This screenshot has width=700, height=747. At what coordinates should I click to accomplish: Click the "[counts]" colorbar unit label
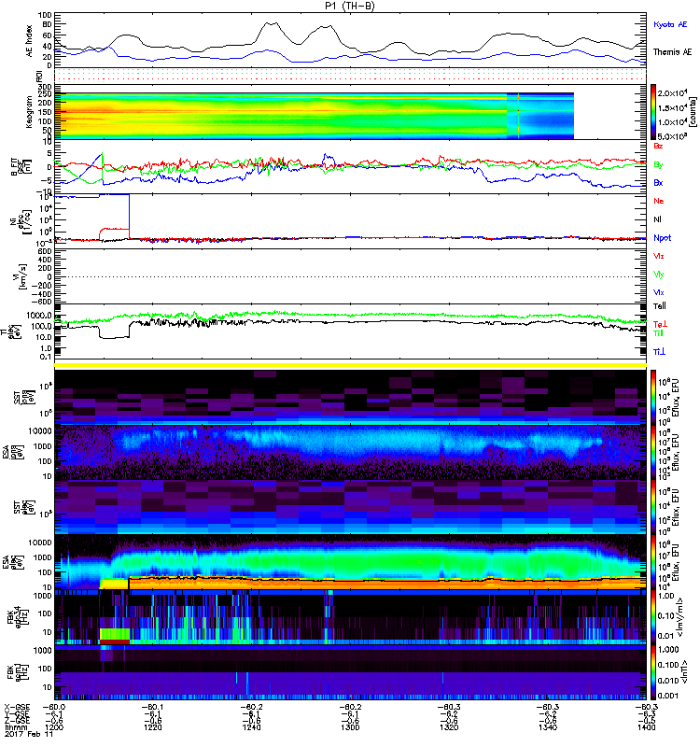click(x=693, y=112)
